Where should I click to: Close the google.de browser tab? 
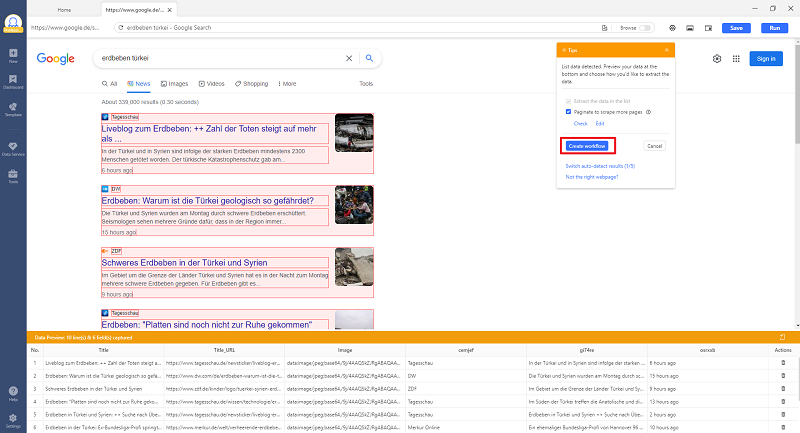(x=170, y=10)
